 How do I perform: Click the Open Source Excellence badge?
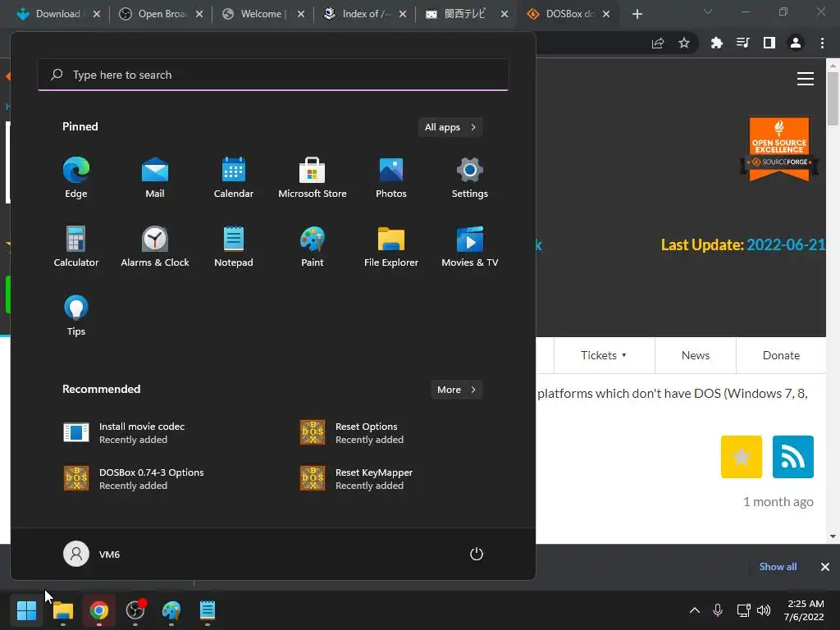tap(779, 149)
